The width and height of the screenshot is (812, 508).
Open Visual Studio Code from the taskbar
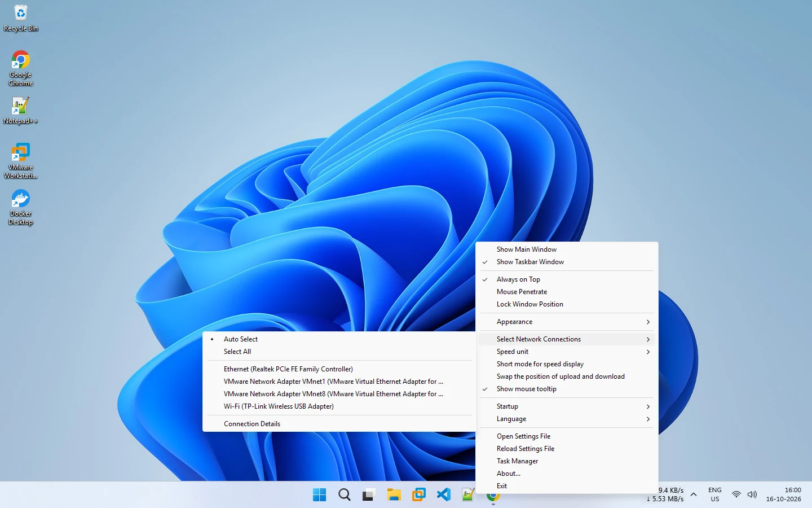(443, 495)
